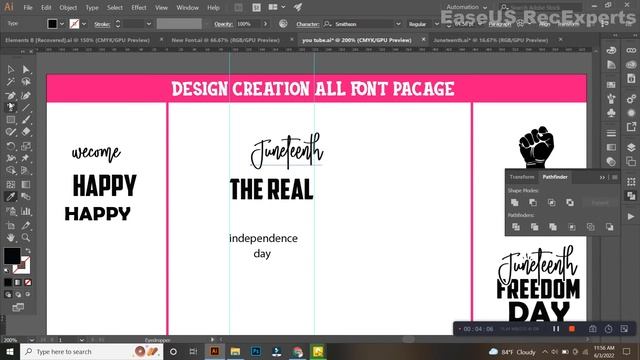The width and height of the screenshot is (640, 360).
Task: Switch to New Fontal document tab
Action: click(x=225, y=40)
